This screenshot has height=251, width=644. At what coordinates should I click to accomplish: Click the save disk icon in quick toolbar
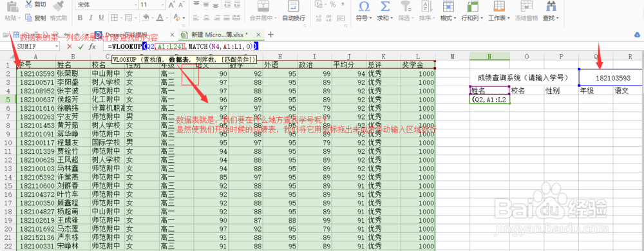(x=16, y=35)
